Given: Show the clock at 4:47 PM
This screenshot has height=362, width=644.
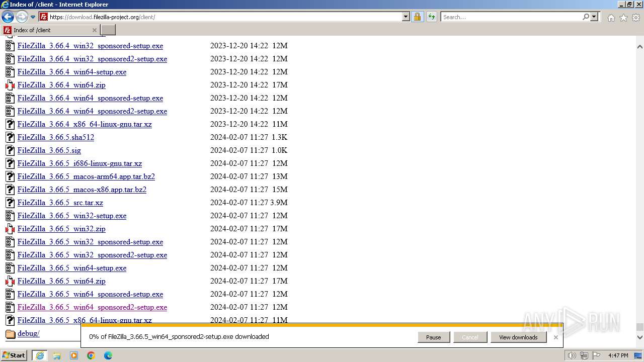Looking at the screenshot, I should click(618, 355).
